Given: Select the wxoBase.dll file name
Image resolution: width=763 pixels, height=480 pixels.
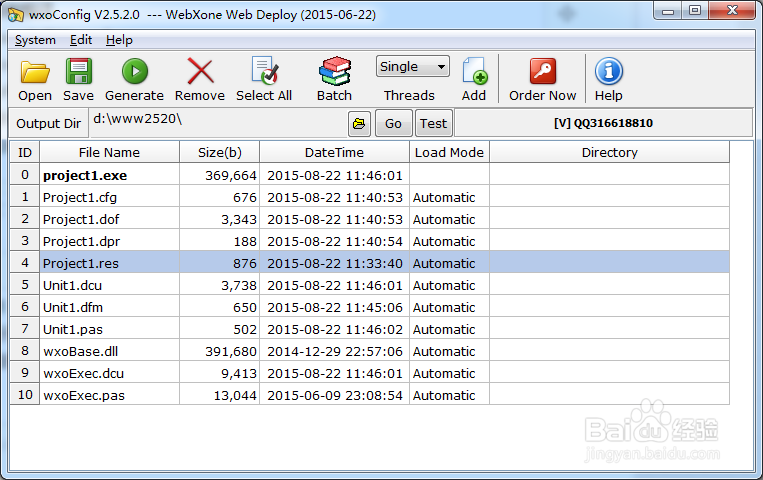Looking at the screenshot, I should 81,351.
